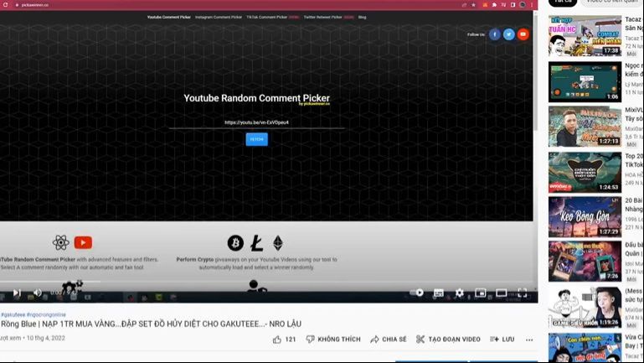This screenshot has width=644, height=363.
Task: Click the red YouTube follow icon in video
Action: pos(523,34)
